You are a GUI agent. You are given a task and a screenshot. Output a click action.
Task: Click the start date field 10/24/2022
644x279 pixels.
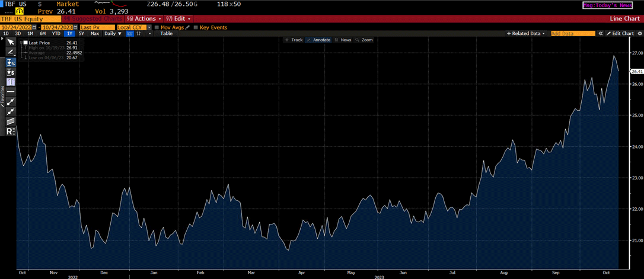(x=16, y=27)
